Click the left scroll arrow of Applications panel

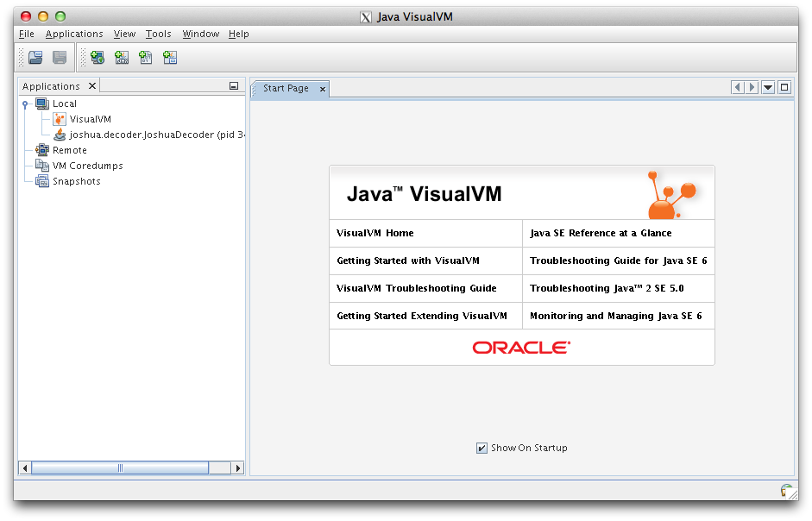(x=25, y=468)
